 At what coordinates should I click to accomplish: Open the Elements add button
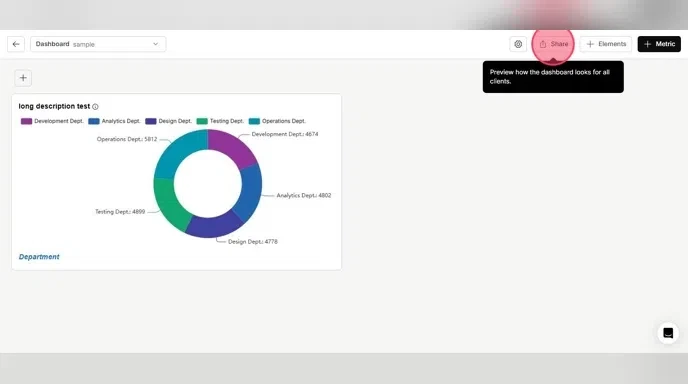click(606, 44)
